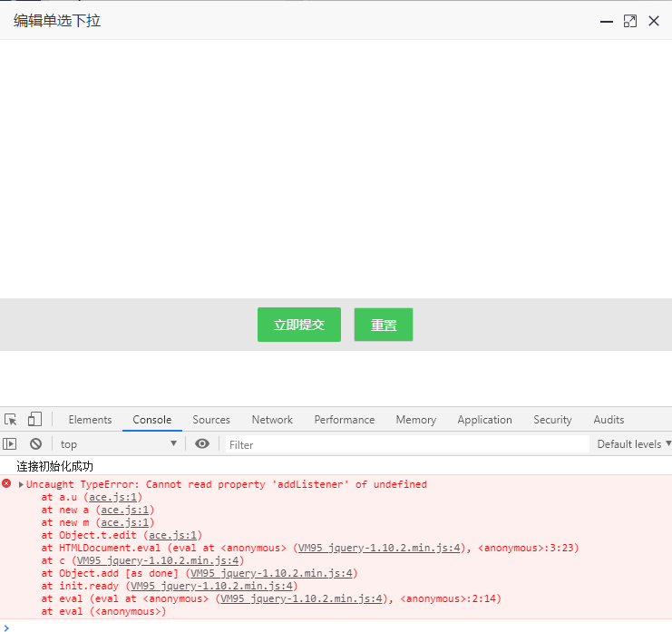Click the 重置 reset button

point(384,325)
